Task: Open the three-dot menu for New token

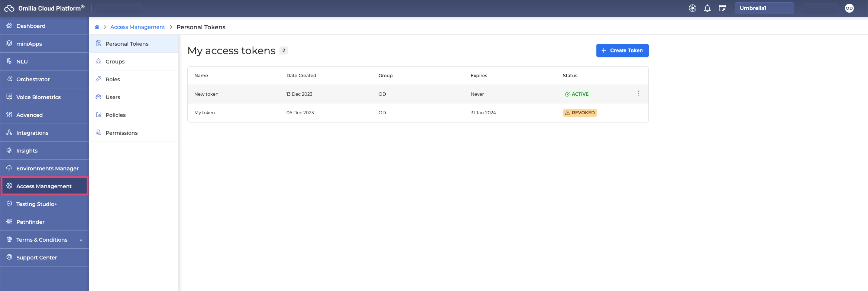Action: point(638,94)
